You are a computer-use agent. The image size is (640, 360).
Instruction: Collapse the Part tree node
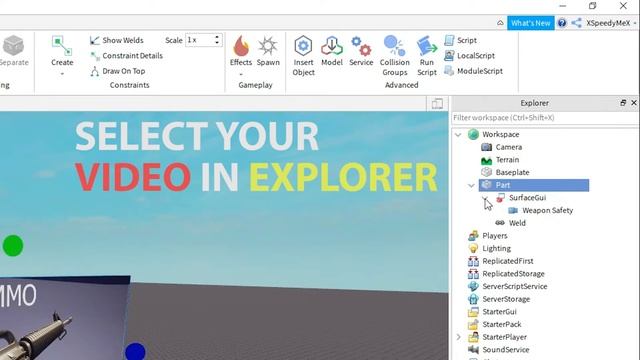point(471,185)
